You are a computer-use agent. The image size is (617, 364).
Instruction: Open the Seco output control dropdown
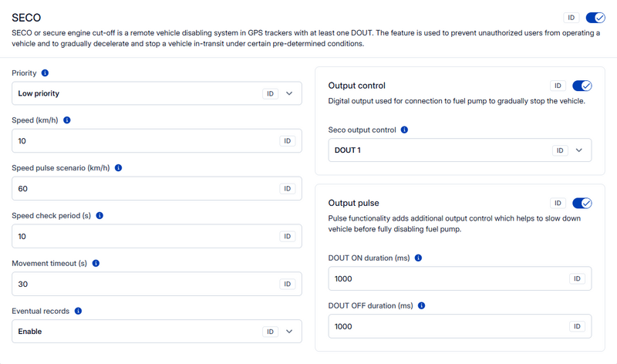[x=579, y=150]
